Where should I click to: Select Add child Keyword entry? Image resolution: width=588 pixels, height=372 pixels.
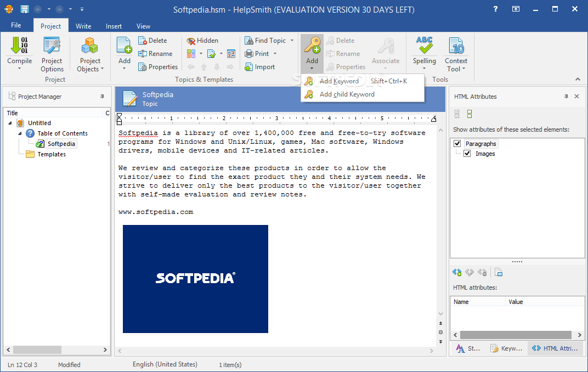362,94
